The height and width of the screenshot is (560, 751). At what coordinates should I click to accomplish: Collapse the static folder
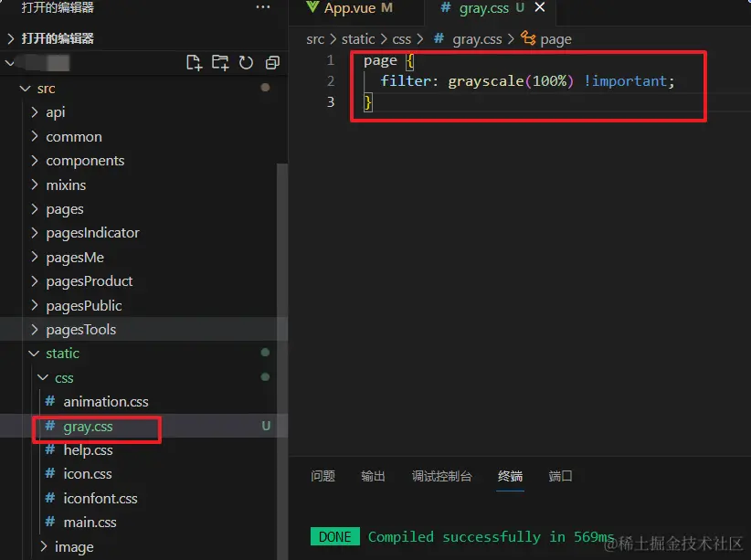pyautogui.click(x=34, y=354)
